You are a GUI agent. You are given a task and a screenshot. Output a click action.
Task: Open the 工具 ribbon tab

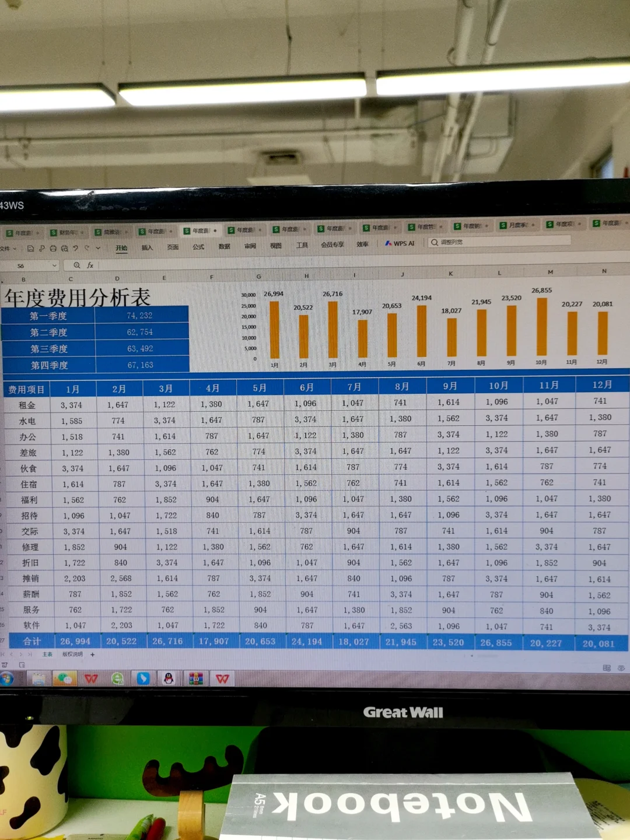302,245
